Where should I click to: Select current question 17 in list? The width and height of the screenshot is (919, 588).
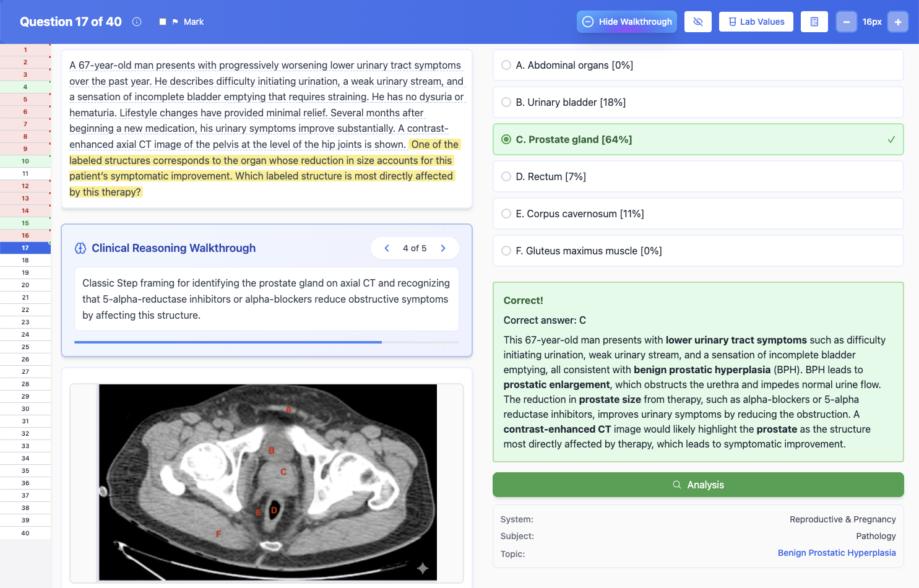pyautogui.click(x=25, y=248)
